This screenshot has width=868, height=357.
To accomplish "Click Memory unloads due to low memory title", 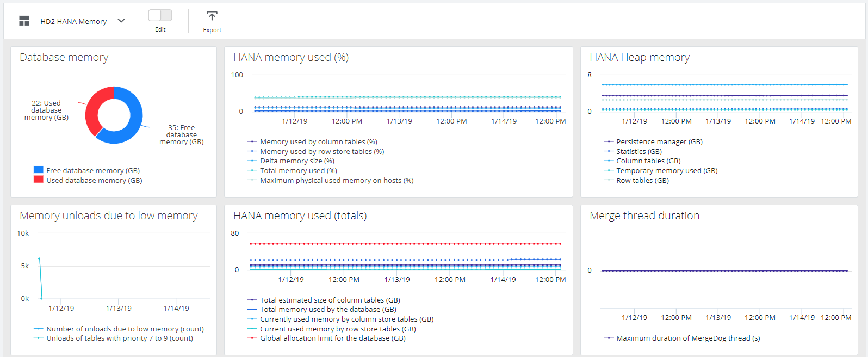I will click(109, 216).
